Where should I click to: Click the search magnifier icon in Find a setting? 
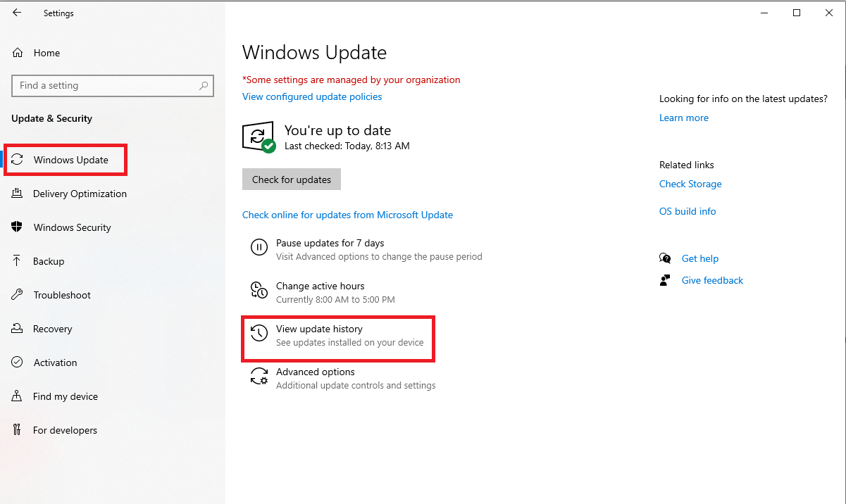click(204, 85)
